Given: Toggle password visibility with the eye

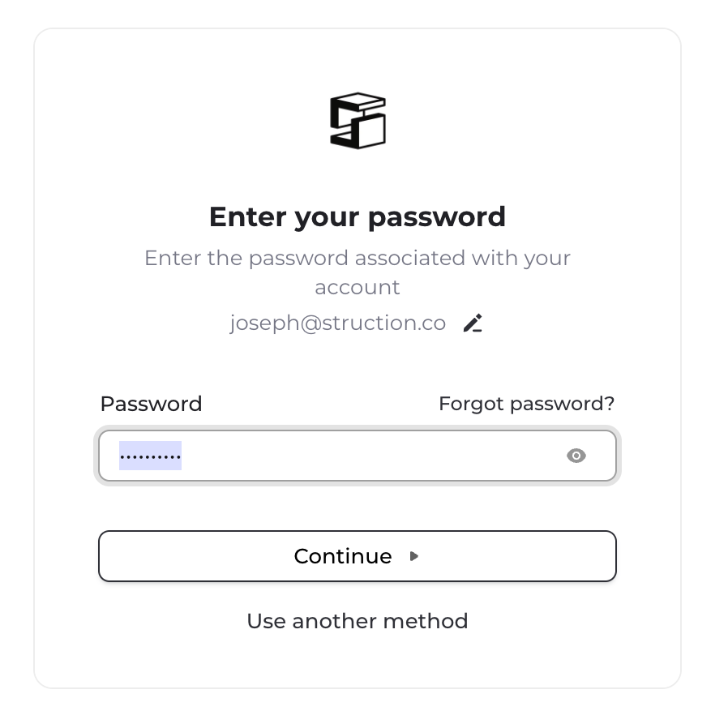Looking at the screenshot, I should pyautogui.click(x=576, y=456).
